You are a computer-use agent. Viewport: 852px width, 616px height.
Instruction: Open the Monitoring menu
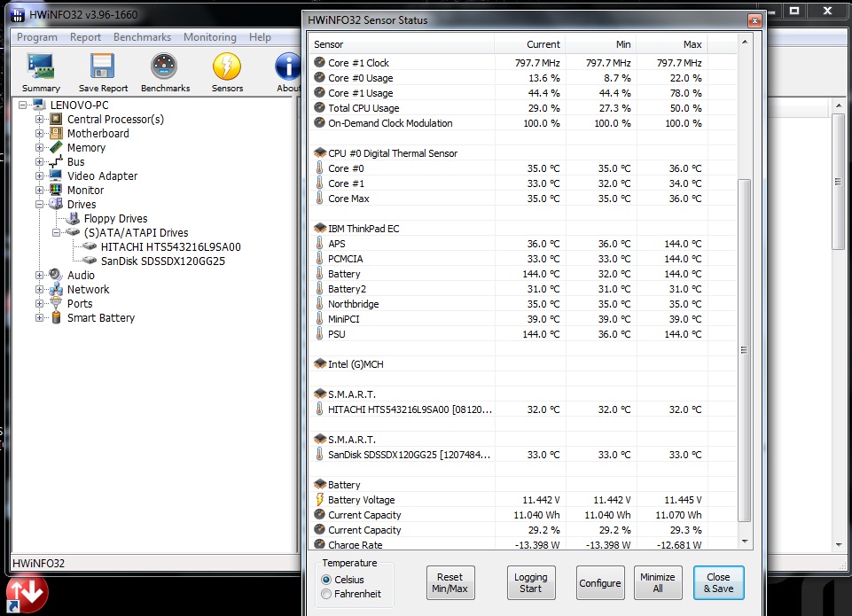(x=210, y=37)
